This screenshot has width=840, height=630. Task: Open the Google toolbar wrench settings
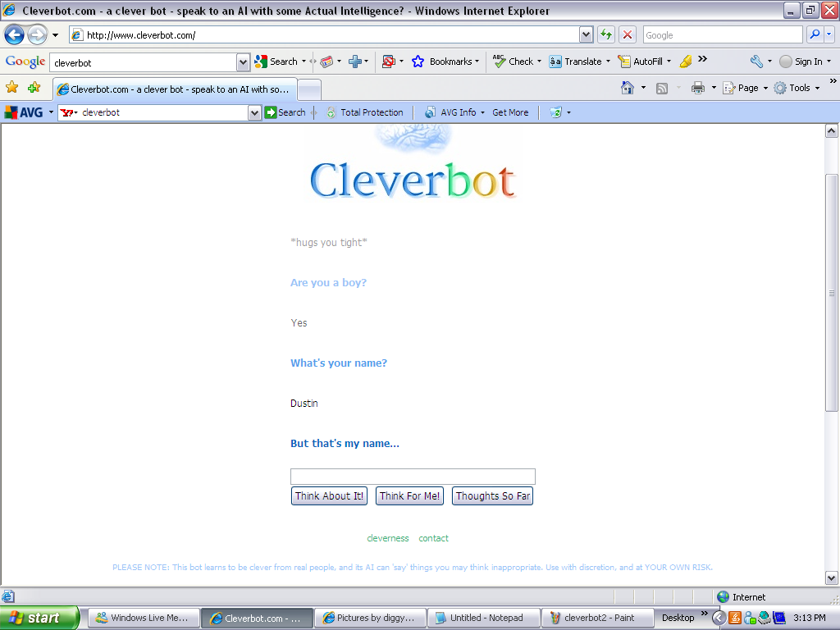(756, 61)
